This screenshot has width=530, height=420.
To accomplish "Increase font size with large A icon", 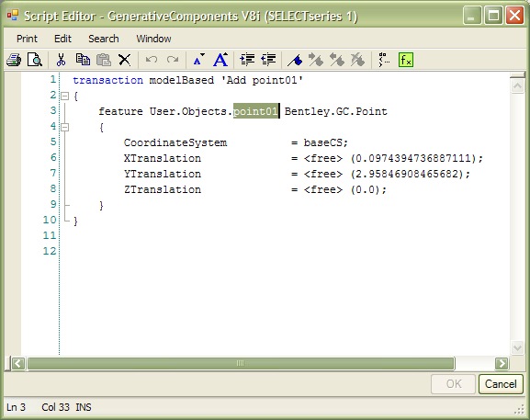I will (x=220, y=60).
